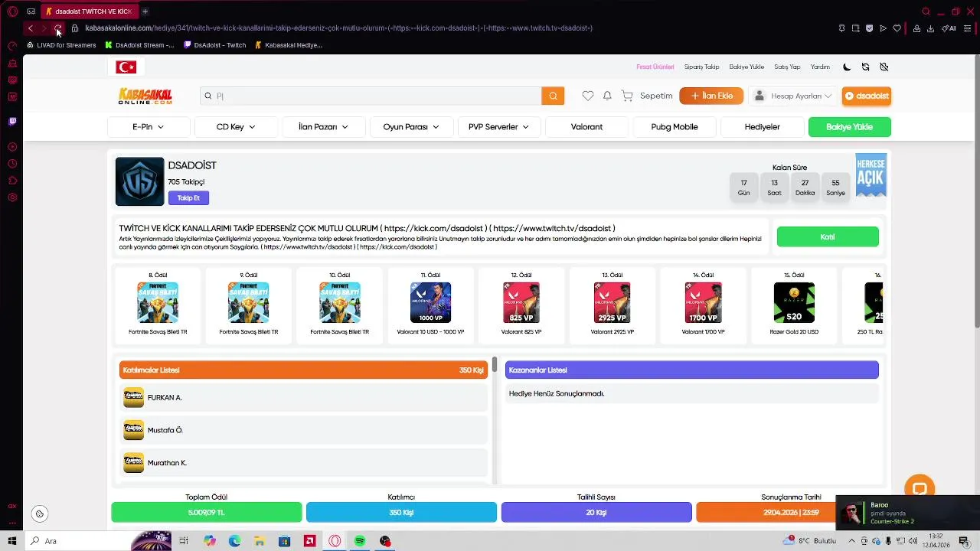Open Opera sidebar settings gear
The image size is (980, 551).
coord(12,197)
